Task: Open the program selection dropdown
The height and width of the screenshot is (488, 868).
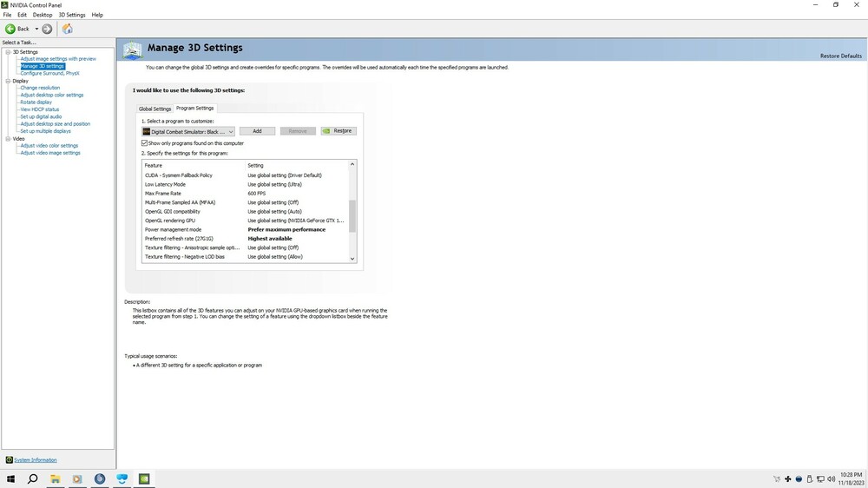Action: tap(188, 132)
